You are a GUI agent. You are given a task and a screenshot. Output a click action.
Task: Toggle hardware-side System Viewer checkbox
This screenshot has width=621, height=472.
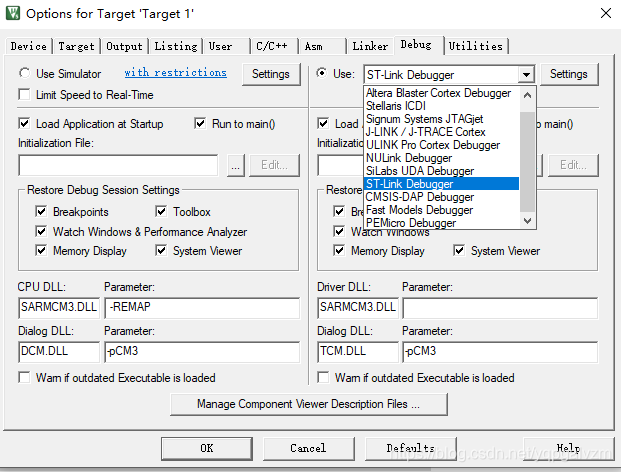459,251
